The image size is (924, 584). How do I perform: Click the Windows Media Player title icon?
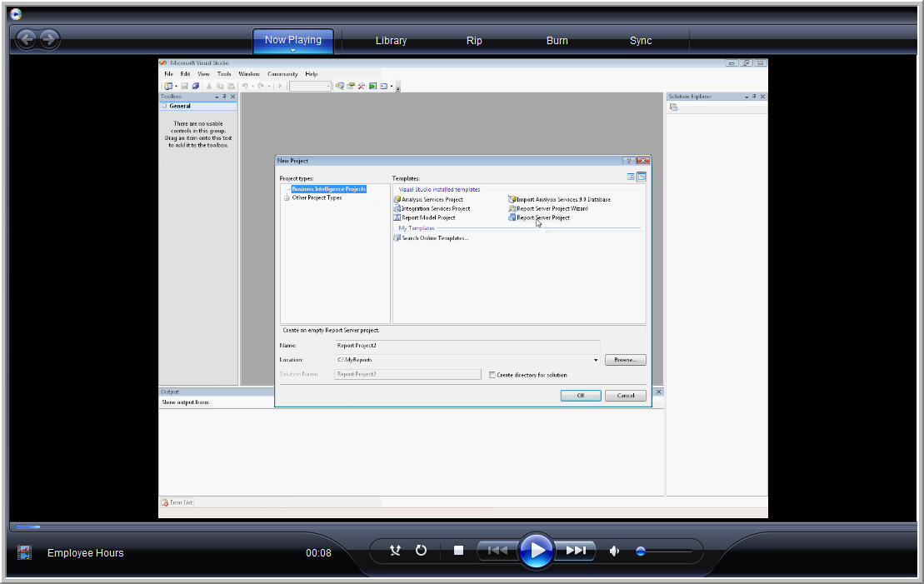pos(16,14)
